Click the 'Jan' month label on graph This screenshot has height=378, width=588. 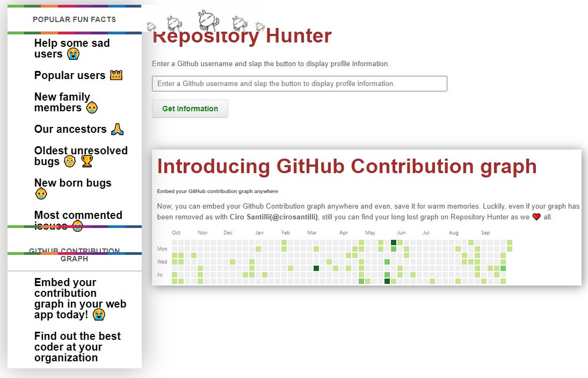click(x=259, y=233)
